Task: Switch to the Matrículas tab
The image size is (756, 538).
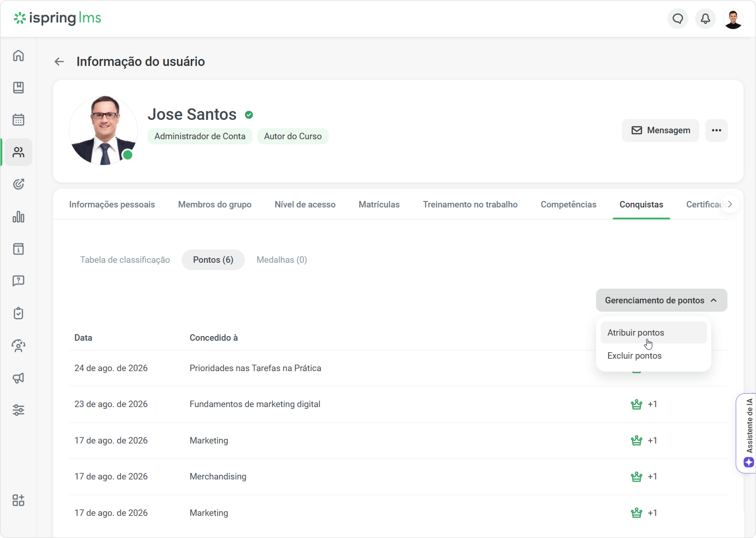Action: (379, 204)
